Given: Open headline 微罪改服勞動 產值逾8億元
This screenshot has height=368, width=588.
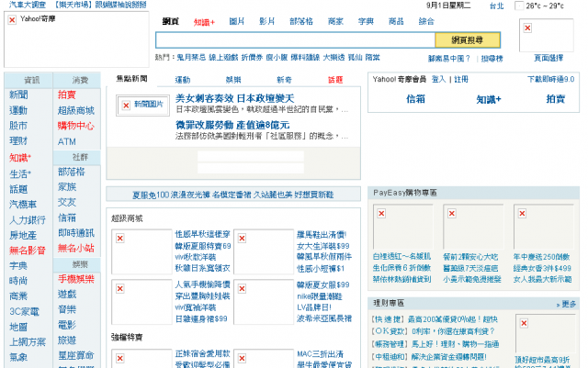Looking at the screenshot, I should [232, 125].
